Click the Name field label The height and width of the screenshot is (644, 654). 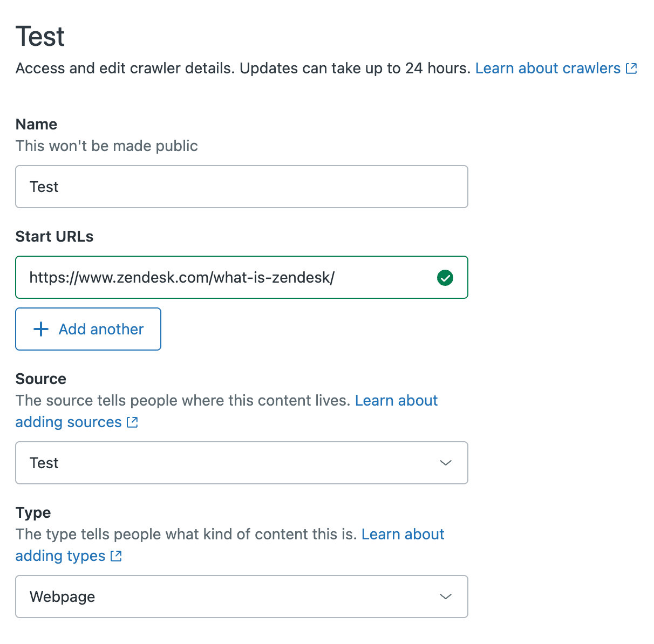pyautogui.click(x=36, y=124)
